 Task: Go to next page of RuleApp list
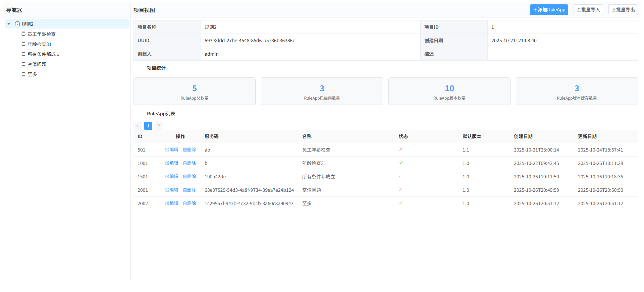159,126
